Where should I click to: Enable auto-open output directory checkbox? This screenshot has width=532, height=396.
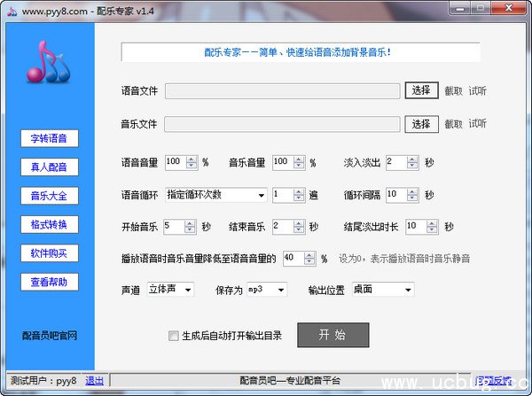click(x=174, y=336)
